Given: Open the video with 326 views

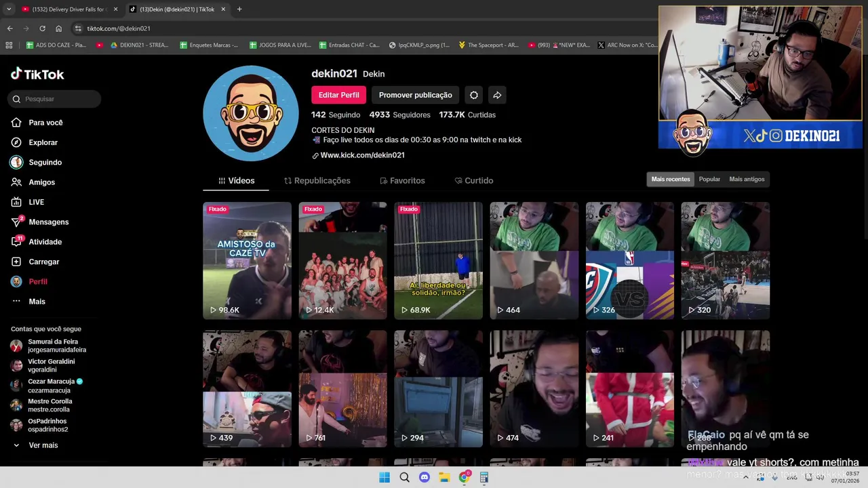Looking at the screenshot, I should point(629,260).
